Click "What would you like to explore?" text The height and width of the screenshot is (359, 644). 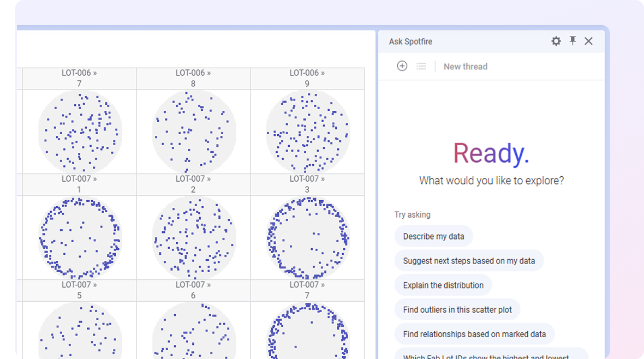pos(492,181)
